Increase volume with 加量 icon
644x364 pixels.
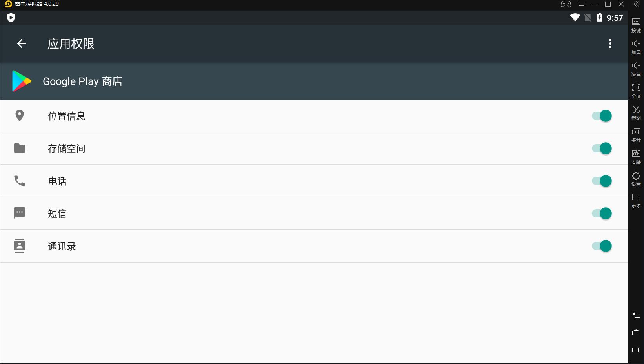(x=636, y=46)
